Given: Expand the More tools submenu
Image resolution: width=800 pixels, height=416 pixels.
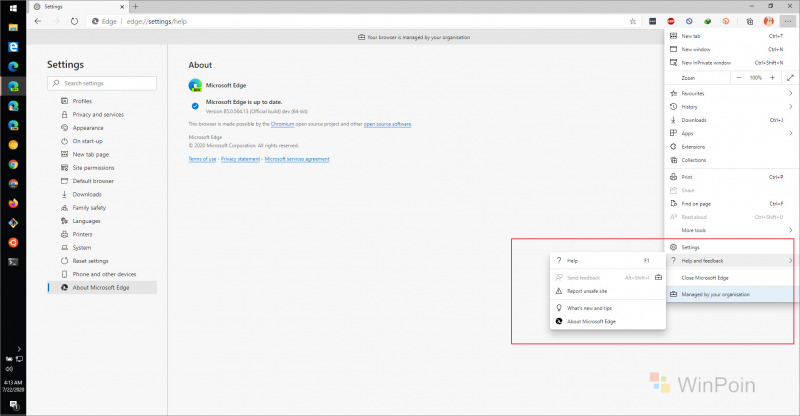Looking at the screenshot, I should (x=731, y=230).
